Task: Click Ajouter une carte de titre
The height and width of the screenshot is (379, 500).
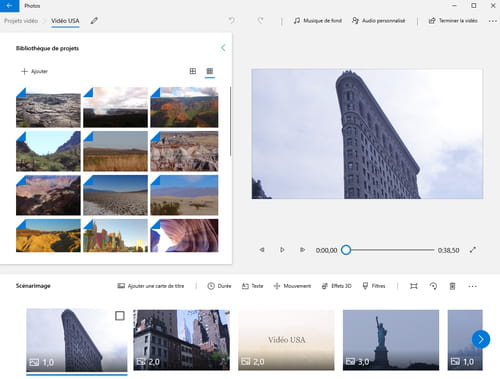Action: (x=151, y=286)
